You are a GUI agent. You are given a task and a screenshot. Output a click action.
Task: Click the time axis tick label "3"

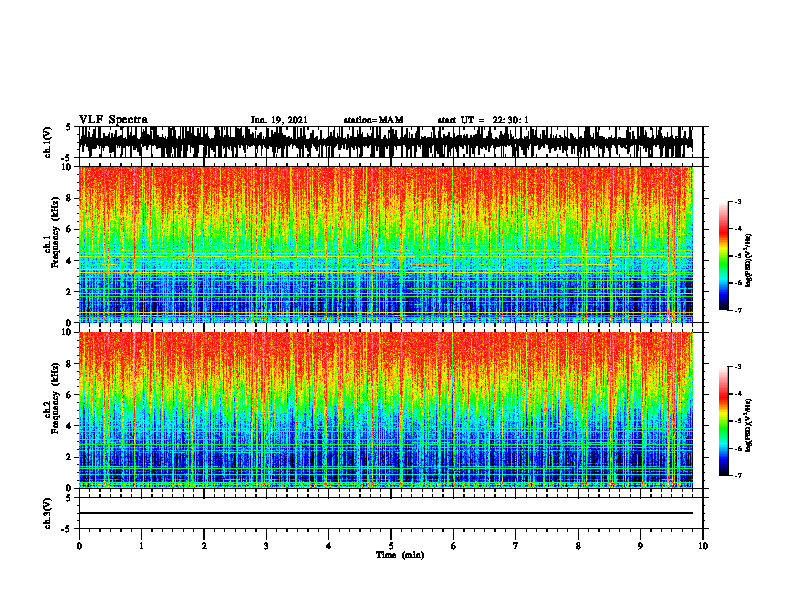(266, 546)
